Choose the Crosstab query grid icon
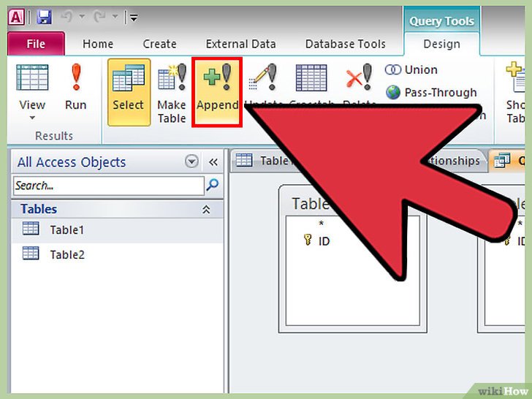The image size is (532, 399). point(311,77)
